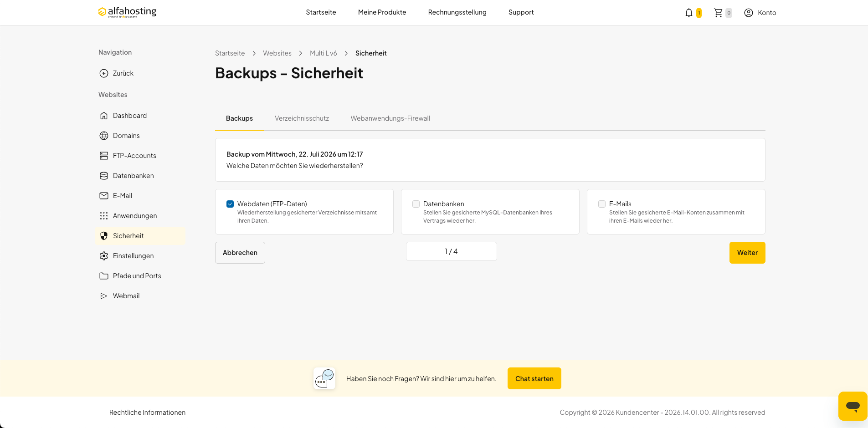Open the notifications bell icon
The height and width of the screenshot is (428, 868).
click(689, 13)
